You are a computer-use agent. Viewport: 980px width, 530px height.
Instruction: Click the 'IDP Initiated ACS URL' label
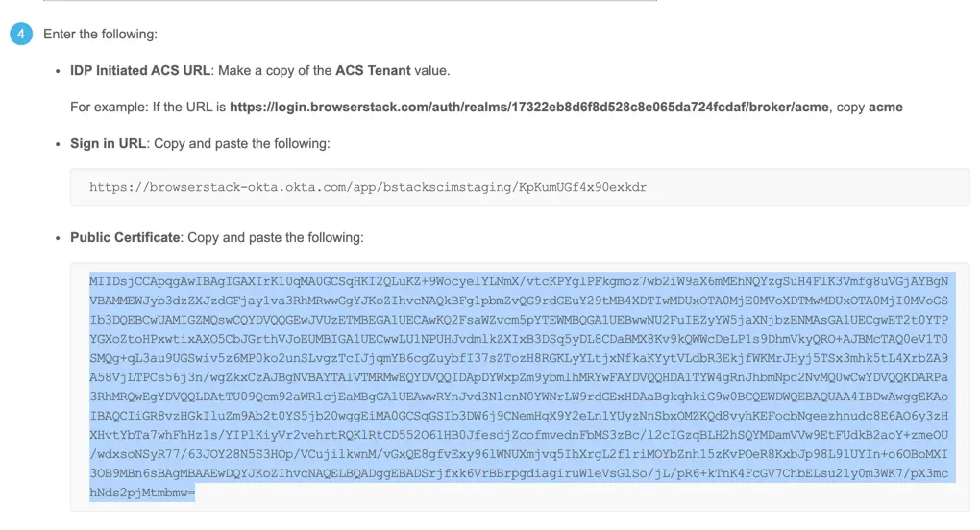141,71
